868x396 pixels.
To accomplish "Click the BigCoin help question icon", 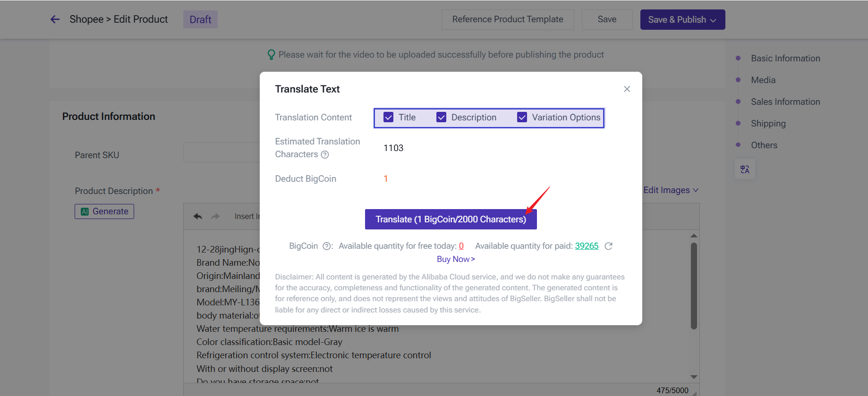I will [x=326, y=246].
